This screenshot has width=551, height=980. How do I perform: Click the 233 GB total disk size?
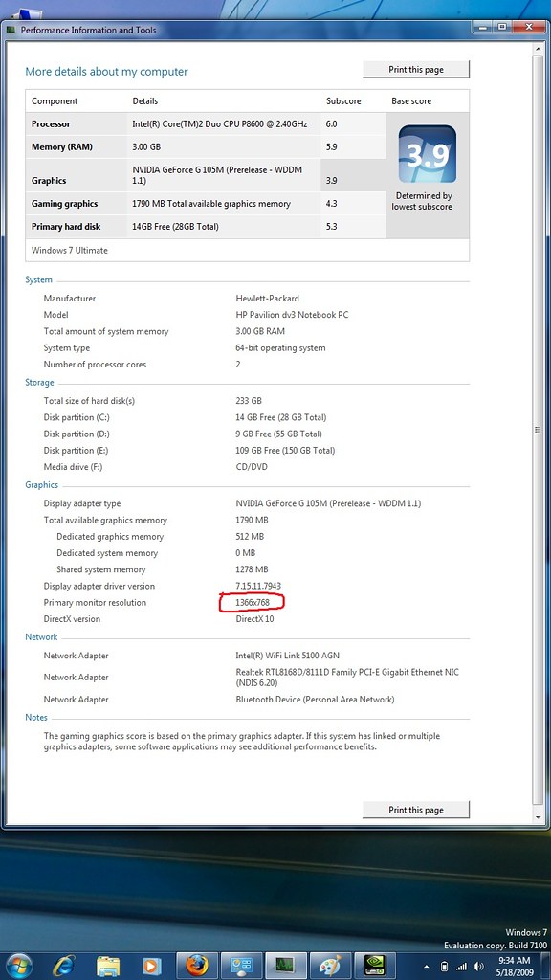pos(249,401)
